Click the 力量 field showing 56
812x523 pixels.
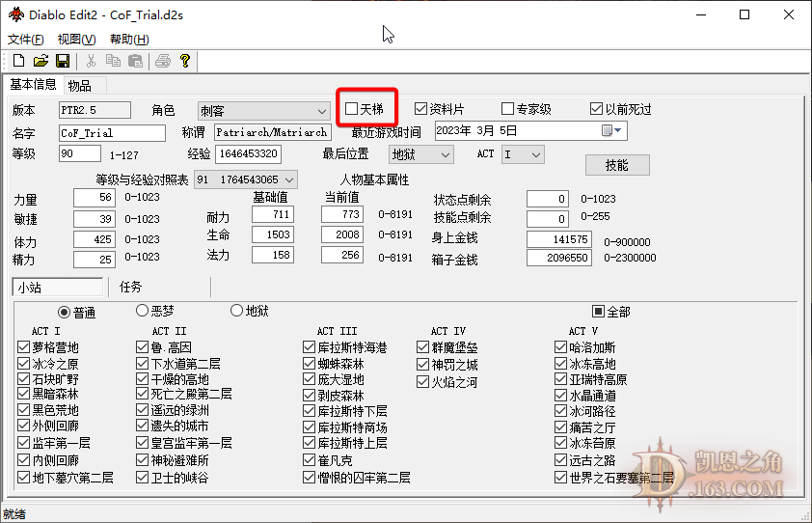tap(95, 198)
